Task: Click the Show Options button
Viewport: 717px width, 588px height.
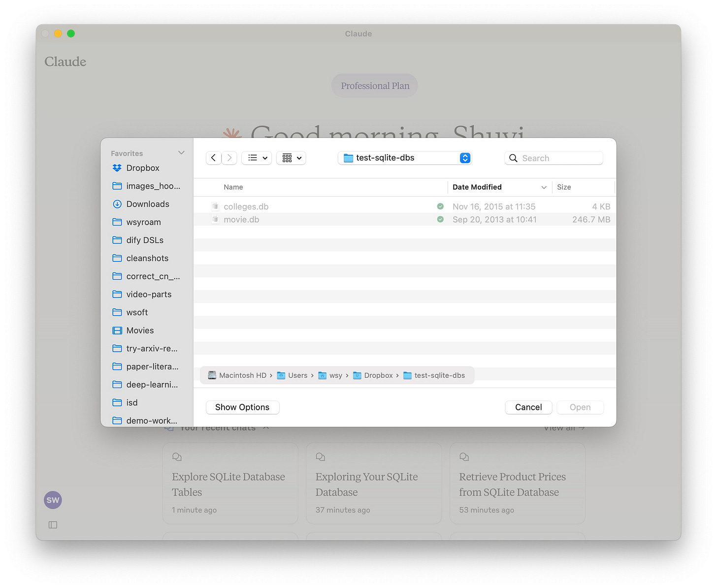Action: tap(242, 407)
